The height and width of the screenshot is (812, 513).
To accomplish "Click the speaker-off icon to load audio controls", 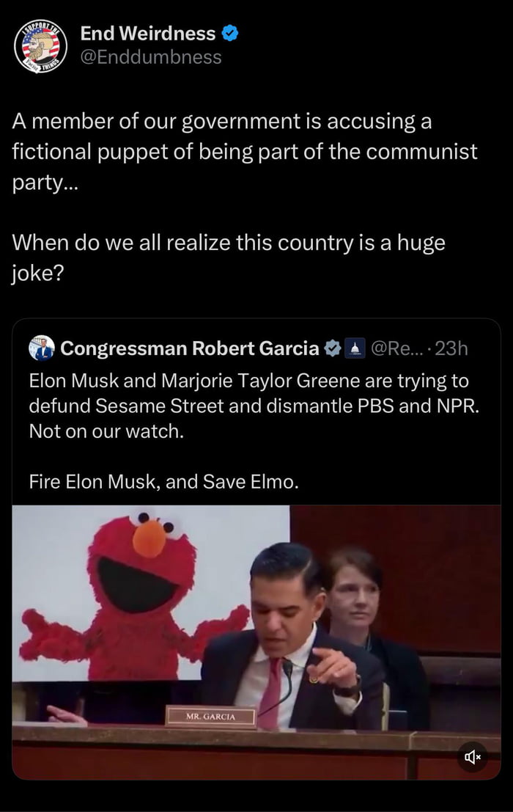I will 473,757.
